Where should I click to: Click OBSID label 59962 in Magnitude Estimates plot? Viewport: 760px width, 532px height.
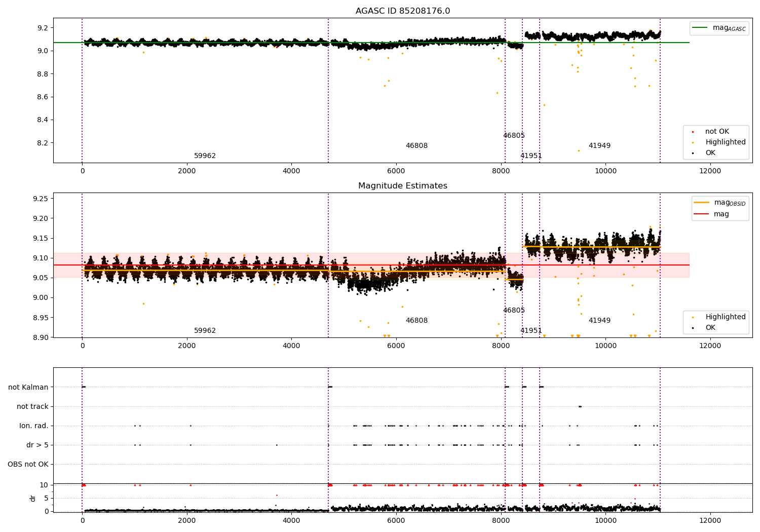[205, 330]
